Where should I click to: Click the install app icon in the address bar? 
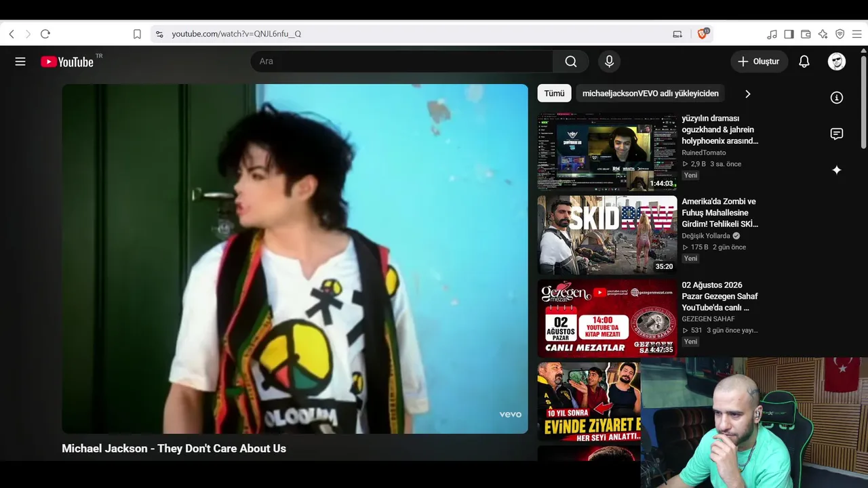(677, 34)
